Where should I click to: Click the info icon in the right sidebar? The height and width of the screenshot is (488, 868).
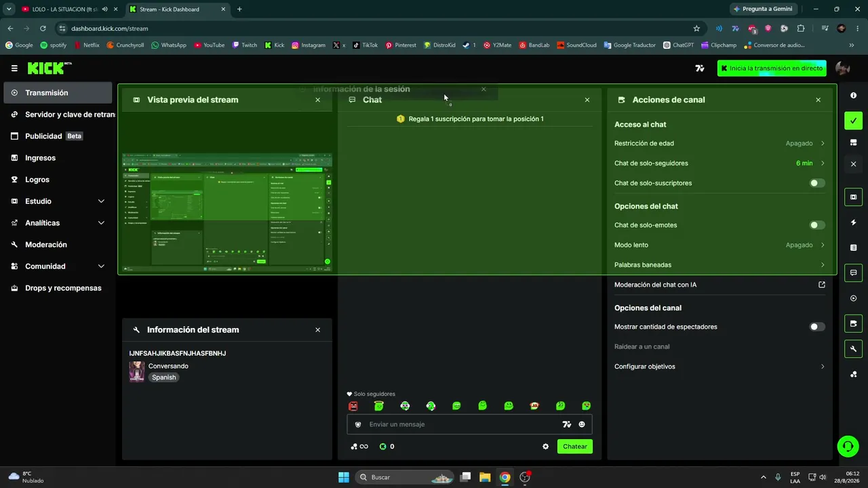tap(854, 96)
